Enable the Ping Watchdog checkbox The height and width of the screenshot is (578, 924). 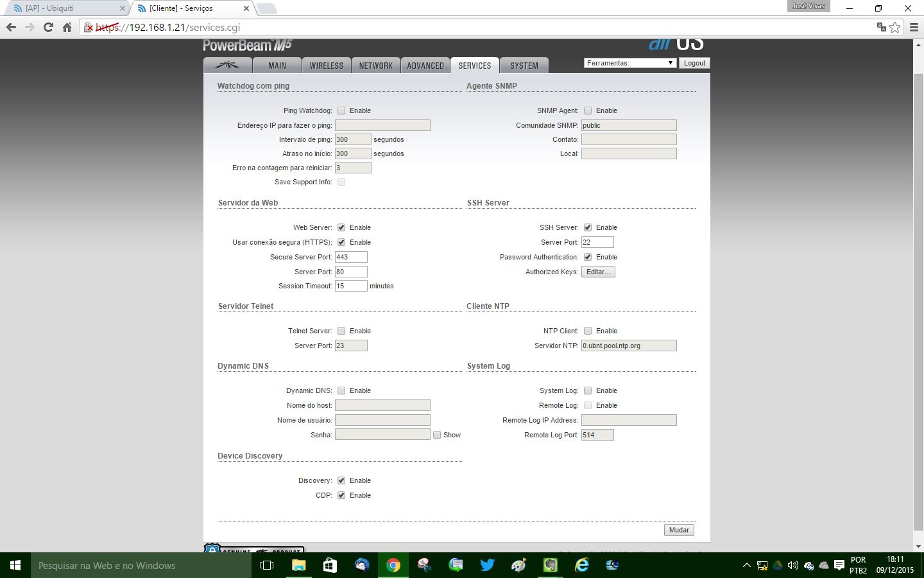(341, 110)
